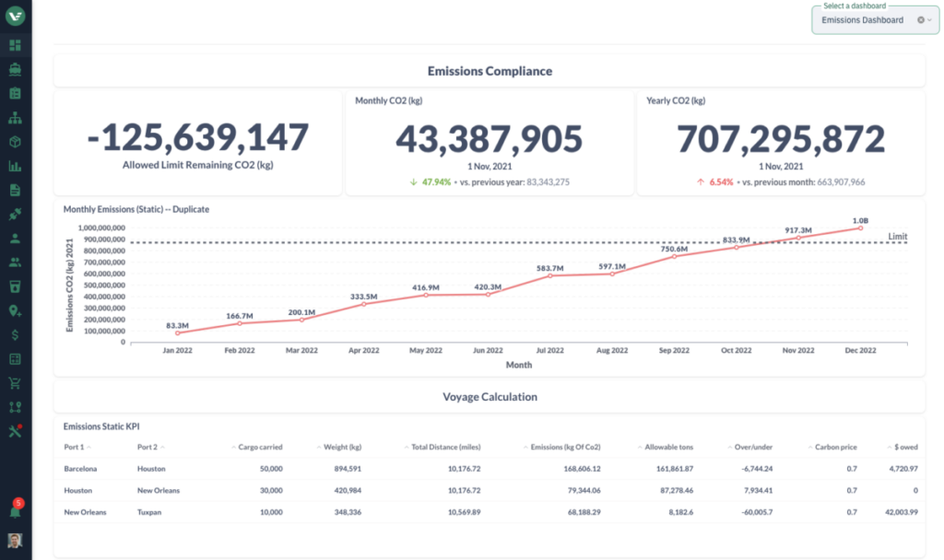Screen dimensions: 944x560
Task: Click the Dec 2022 data point on chart
Action: pos(861,228)
